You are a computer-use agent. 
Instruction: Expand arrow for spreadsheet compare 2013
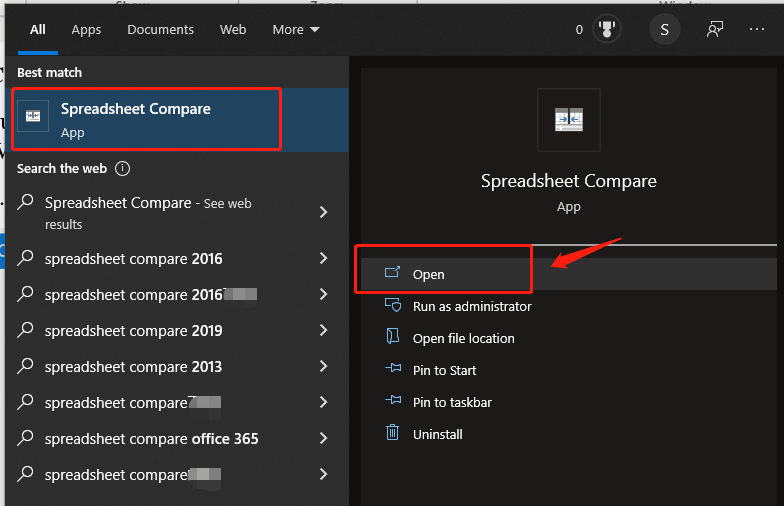click(323, 366)
